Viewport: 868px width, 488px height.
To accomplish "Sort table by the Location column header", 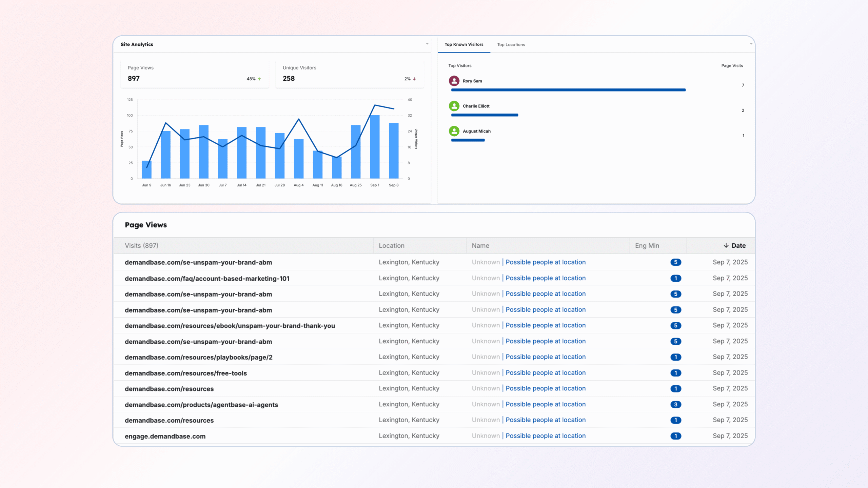I will (x=391, y=246).
